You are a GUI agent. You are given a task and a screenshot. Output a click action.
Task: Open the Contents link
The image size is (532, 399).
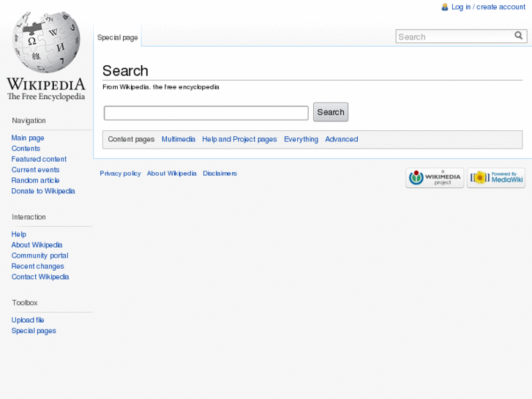click(26, 149)
